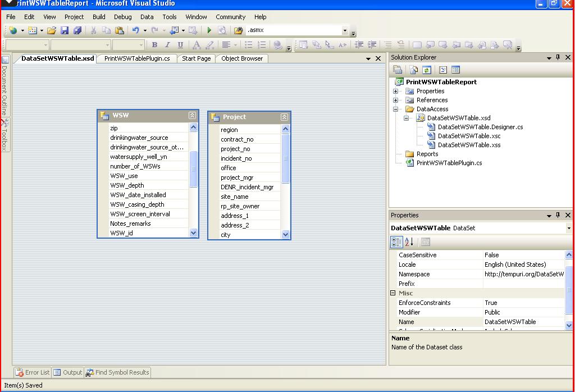
Task: Switch to PrintWSWTablePlugin.cs tab
Action: click(x=137, y=58)
